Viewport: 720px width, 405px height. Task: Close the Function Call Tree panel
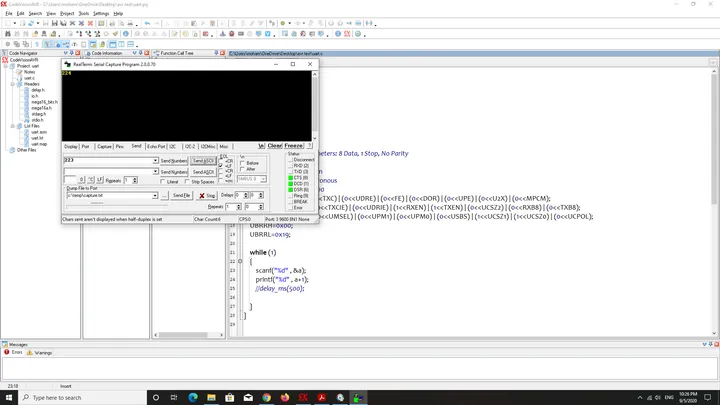pos(222,53)
